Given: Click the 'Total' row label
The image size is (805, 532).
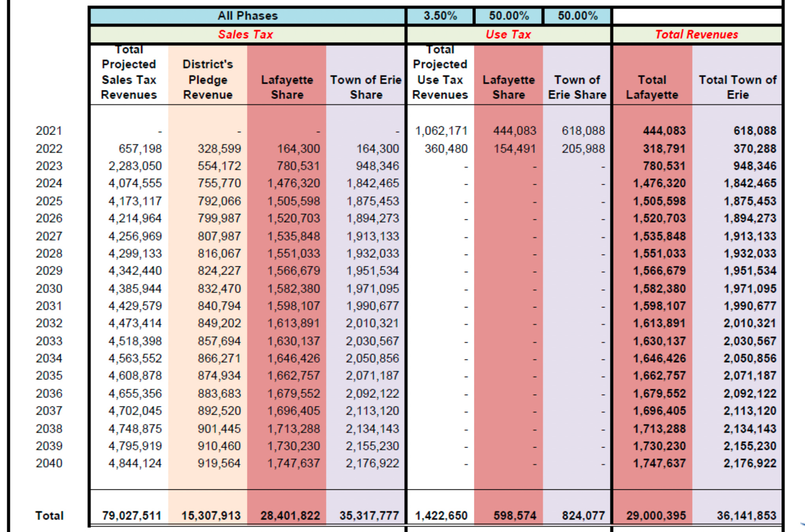Looking at the screenshot, I should tap(49, 516).
